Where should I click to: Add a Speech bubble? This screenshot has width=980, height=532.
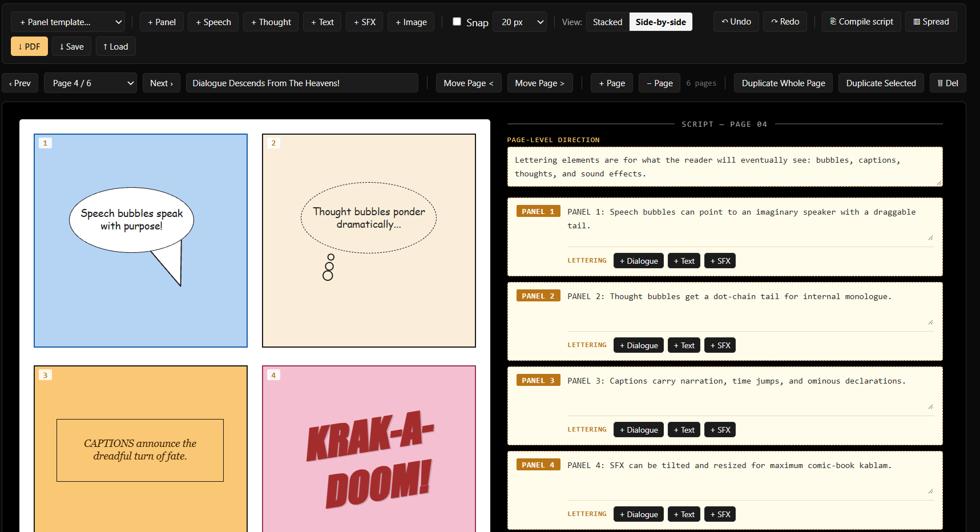point(213,22)
